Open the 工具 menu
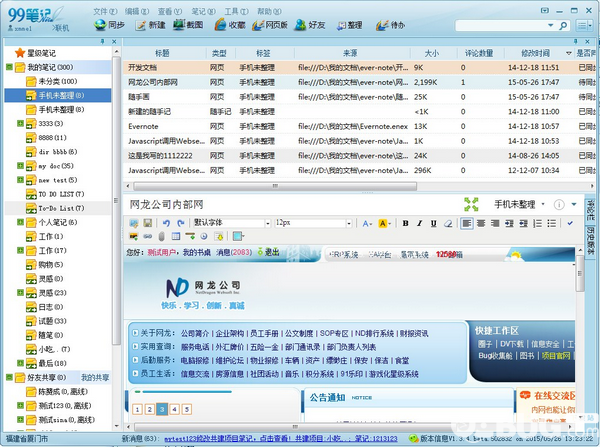 point(236,11)
